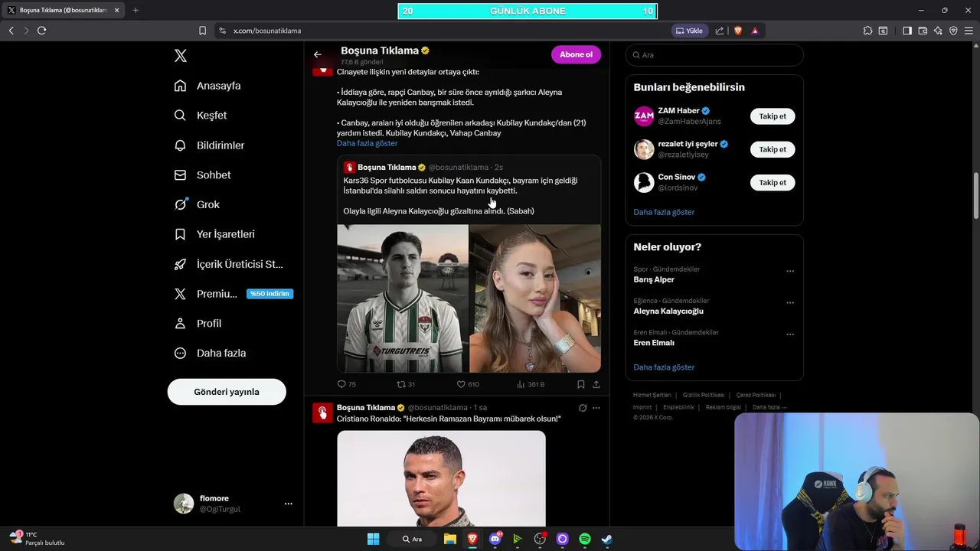Open account menu dots beside flomore

click(x=289, y=504)
